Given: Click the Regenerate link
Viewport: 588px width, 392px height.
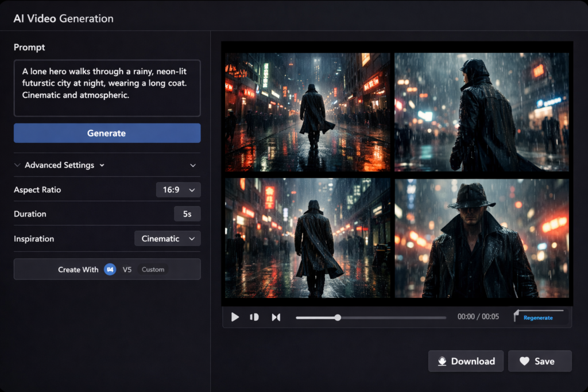Looking at the screenshot, I should (x=538, y=318).
